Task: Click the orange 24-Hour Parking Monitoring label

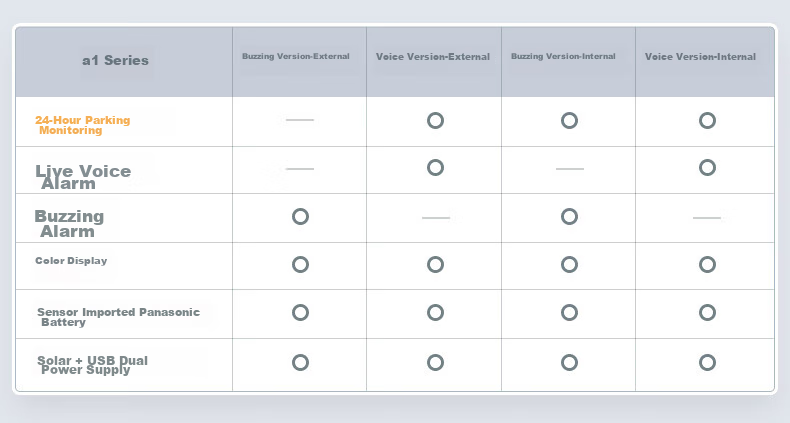Action: [x=83, y=125]
